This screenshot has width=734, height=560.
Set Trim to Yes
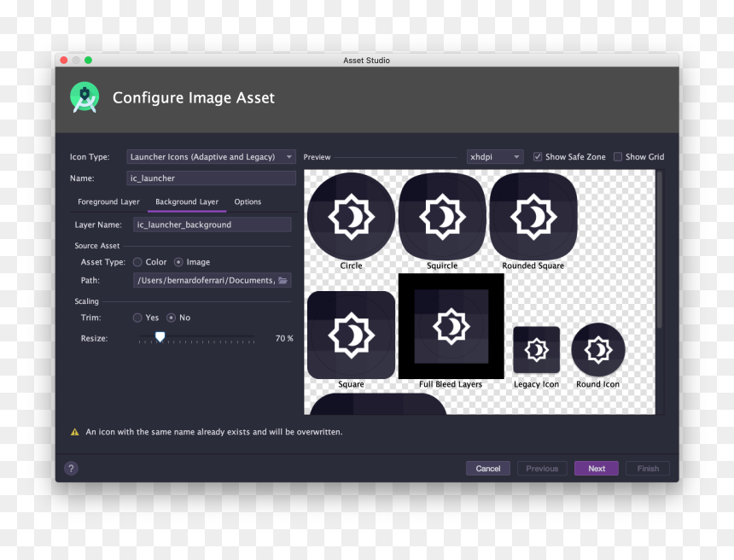137,318
